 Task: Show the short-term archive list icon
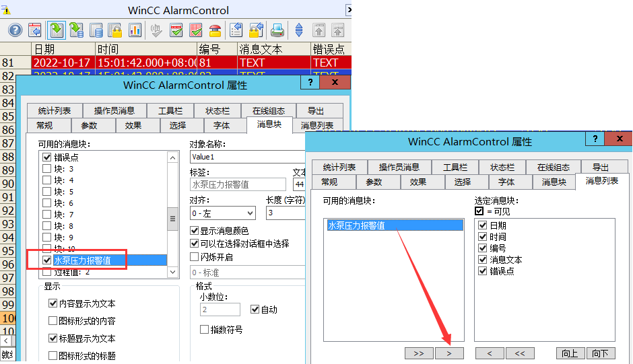point(76,30)
